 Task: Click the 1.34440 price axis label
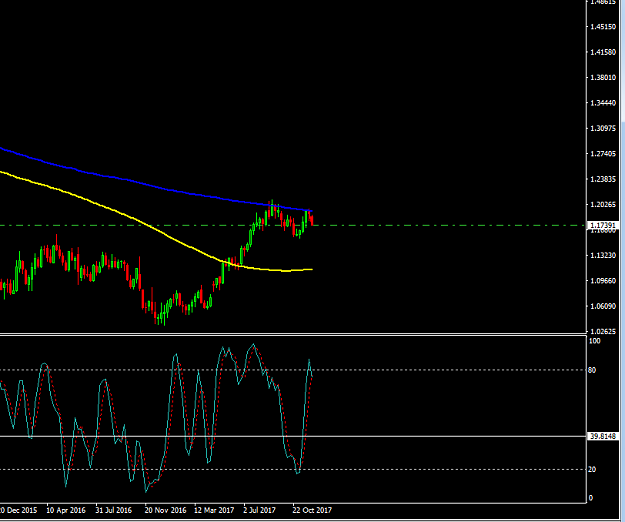[x=603, y=103]
